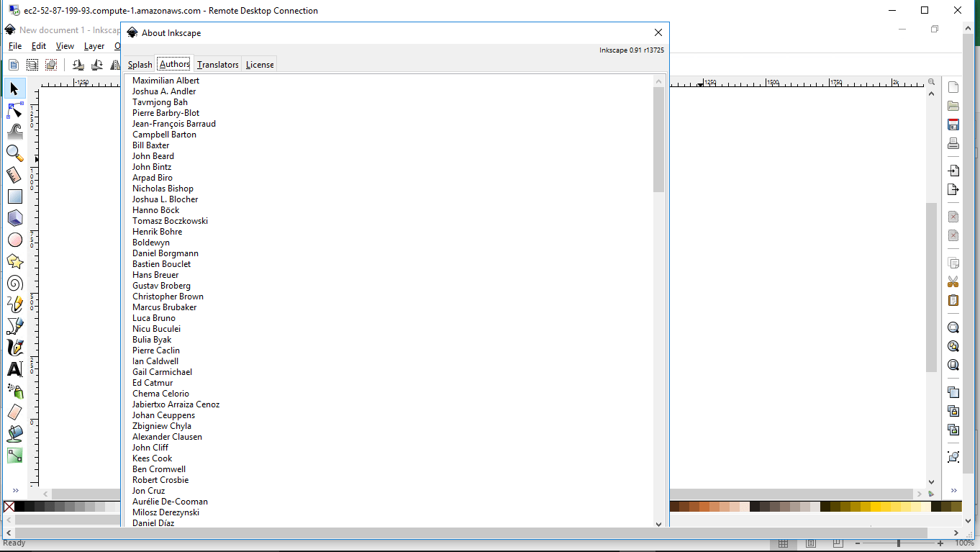The image size is (980, 552).
Task: Open the Layer menu
Action: (94, 46)
